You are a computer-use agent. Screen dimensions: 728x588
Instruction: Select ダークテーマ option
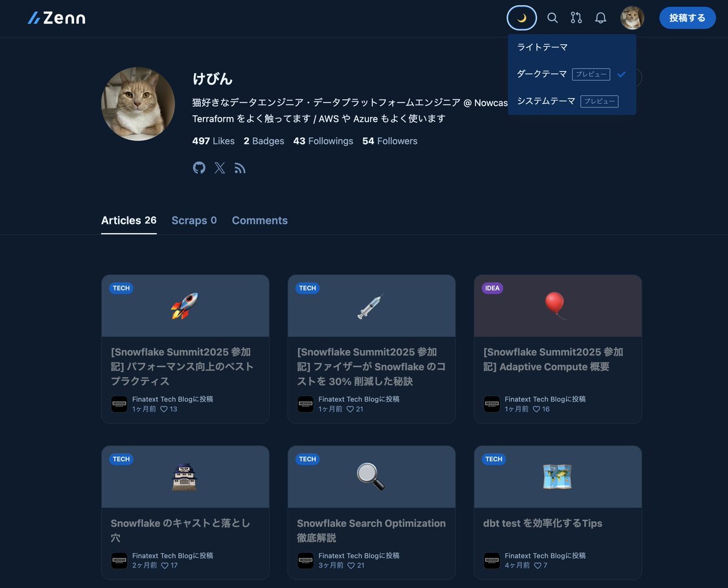(x=572, y=74)
